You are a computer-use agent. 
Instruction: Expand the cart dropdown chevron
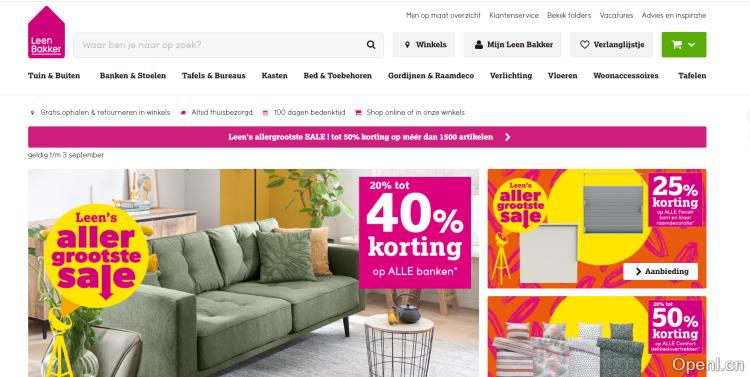point(691,45)
